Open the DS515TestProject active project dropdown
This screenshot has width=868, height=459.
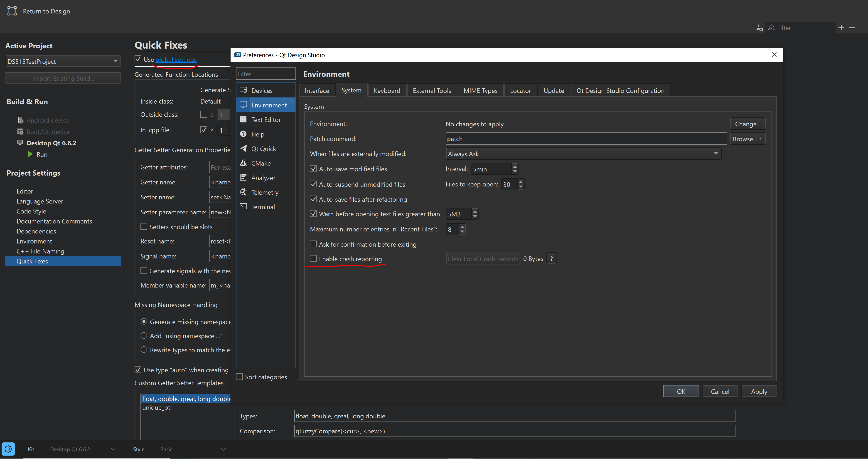tap(63, 61)
